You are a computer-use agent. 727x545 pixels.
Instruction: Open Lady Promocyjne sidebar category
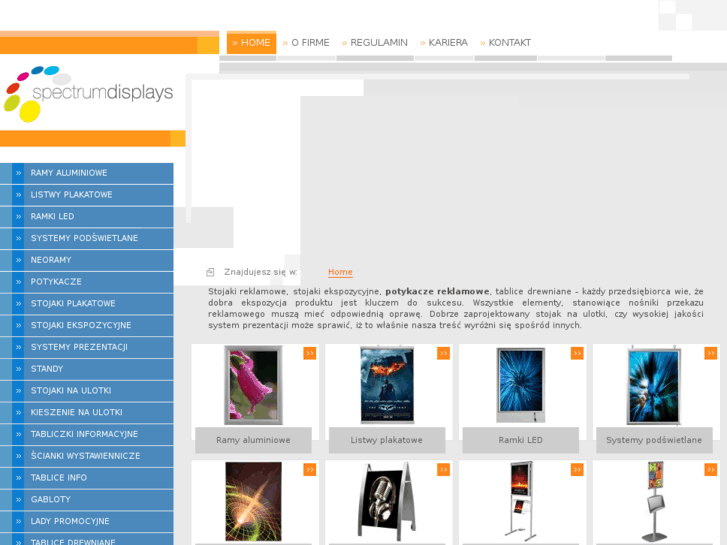[x=87, y=522]
